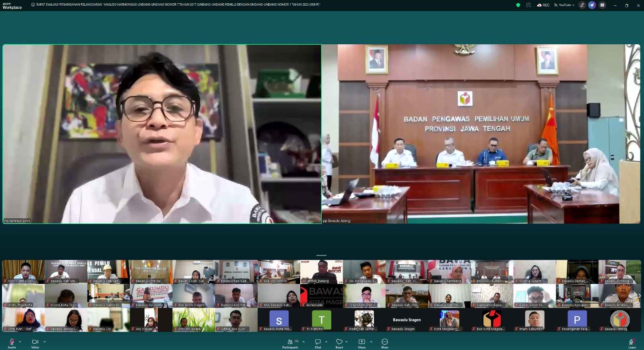This screenshot has width=644, height=350.
Task: Click the Share screen icon
Action: point(361,343)
